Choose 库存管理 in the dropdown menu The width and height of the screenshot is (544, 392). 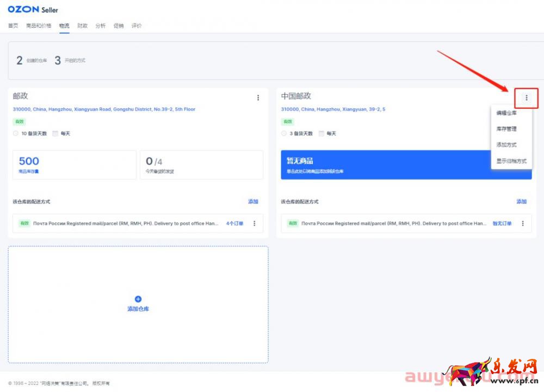point(506,129)
